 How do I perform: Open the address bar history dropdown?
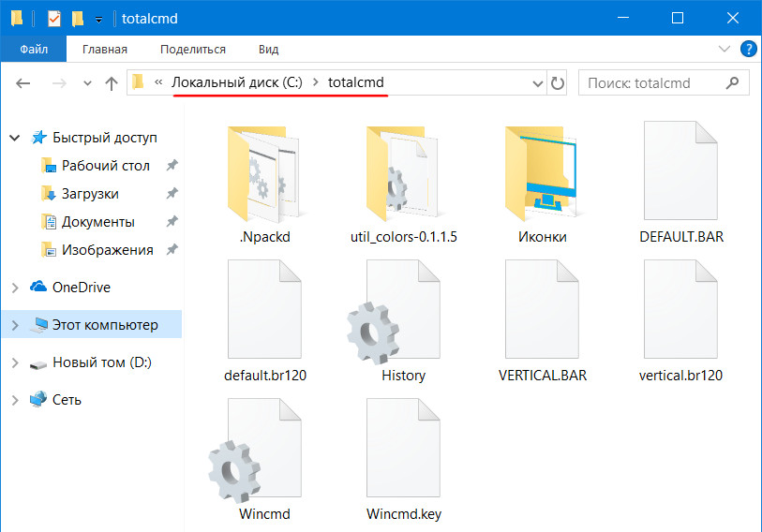coord(537,83)
